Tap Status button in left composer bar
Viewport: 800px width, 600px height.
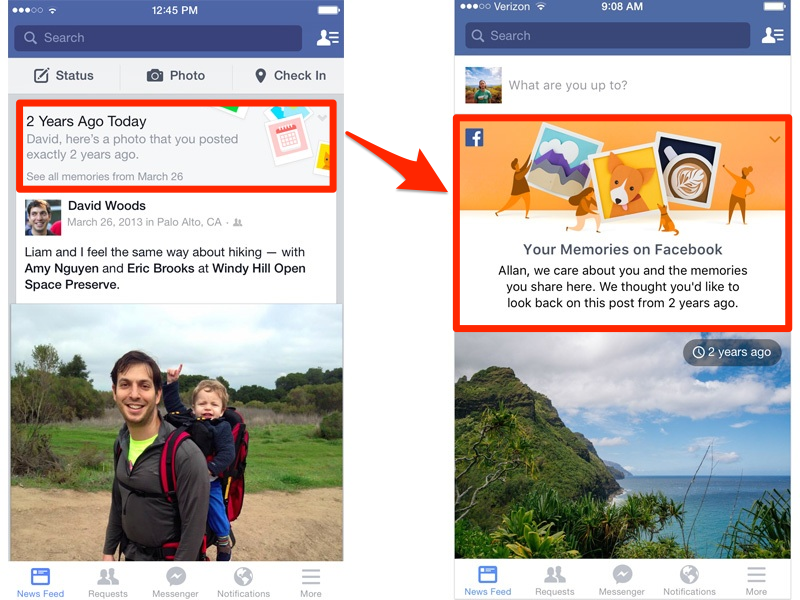click(64, 76)
